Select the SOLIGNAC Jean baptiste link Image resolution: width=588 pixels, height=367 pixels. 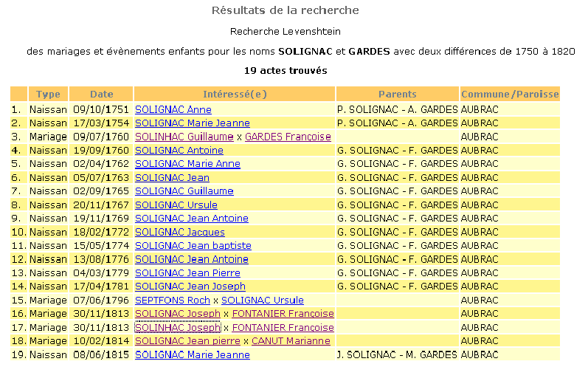coord(193,245)
